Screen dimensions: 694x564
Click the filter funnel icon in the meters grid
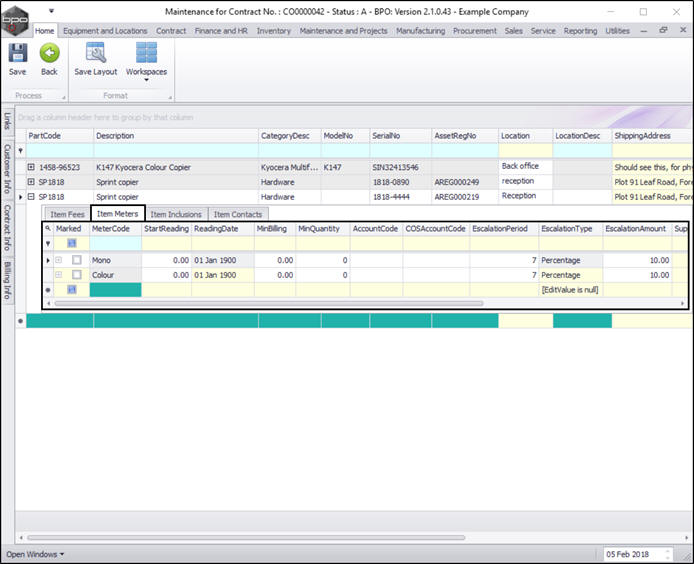click(x=48, y=243)
